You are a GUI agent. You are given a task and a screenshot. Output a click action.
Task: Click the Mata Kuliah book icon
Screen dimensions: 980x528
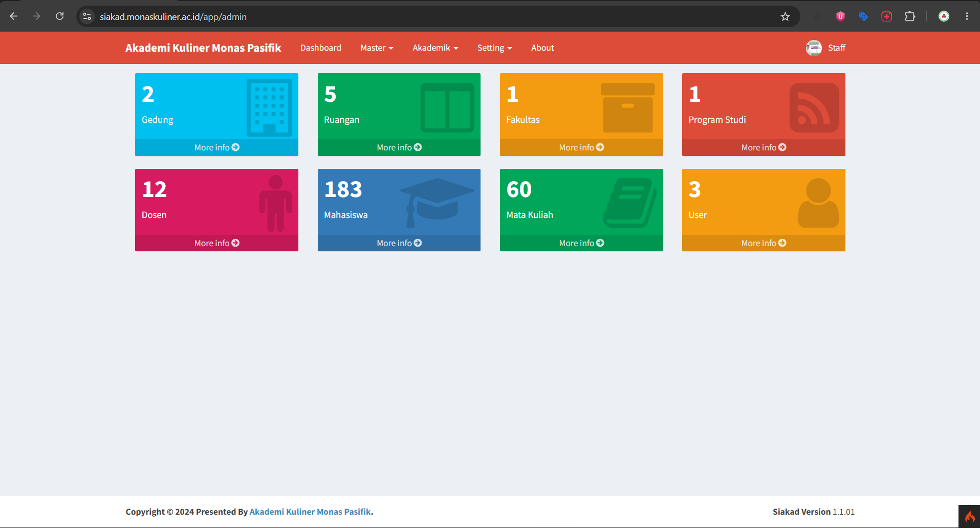(x=630, y=203)
